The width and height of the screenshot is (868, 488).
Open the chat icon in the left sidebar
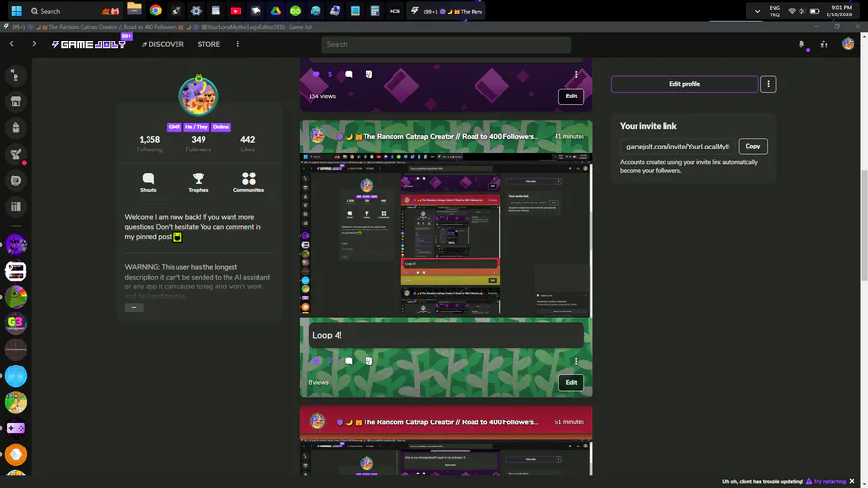click(x=15, y=75)
